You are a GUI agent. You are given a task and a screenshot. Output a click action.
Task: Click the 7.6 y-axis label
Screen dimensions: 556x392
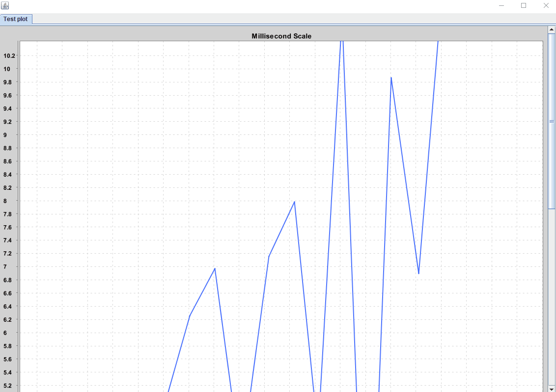[x=7, y=227]
